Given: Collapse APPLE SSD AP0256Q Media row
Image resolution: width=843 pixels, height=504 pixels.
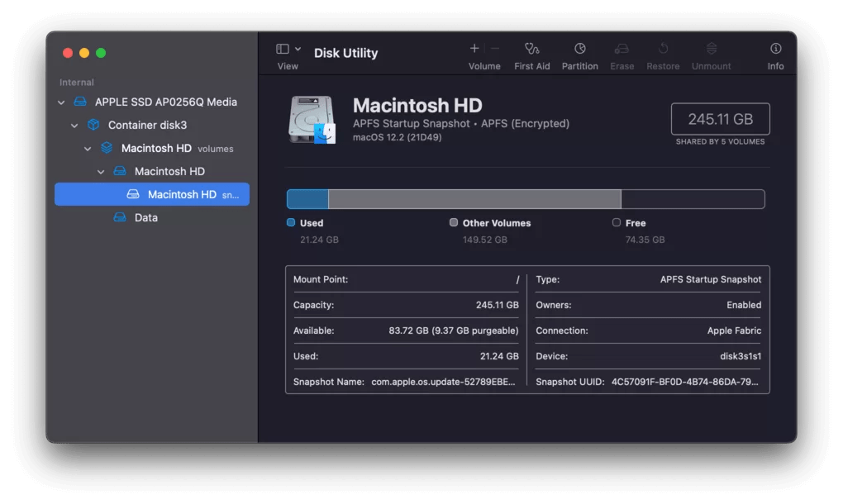Looking at the screenshot, I should (61, 102).
